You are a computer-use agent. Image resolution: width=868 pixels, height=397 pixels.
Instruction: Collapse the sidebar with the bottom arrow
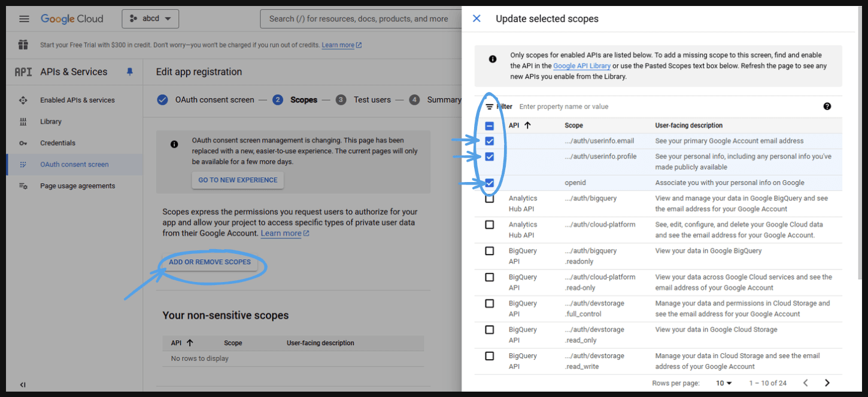23,384
